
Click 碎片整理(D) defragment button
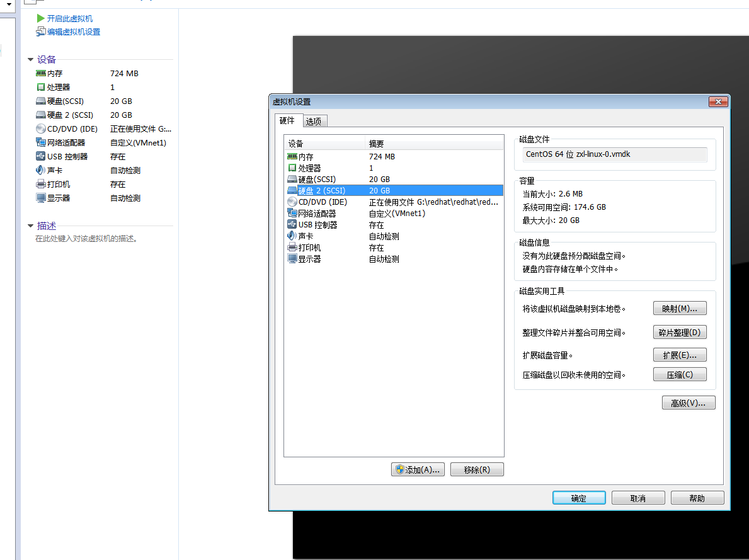(680, 333)
